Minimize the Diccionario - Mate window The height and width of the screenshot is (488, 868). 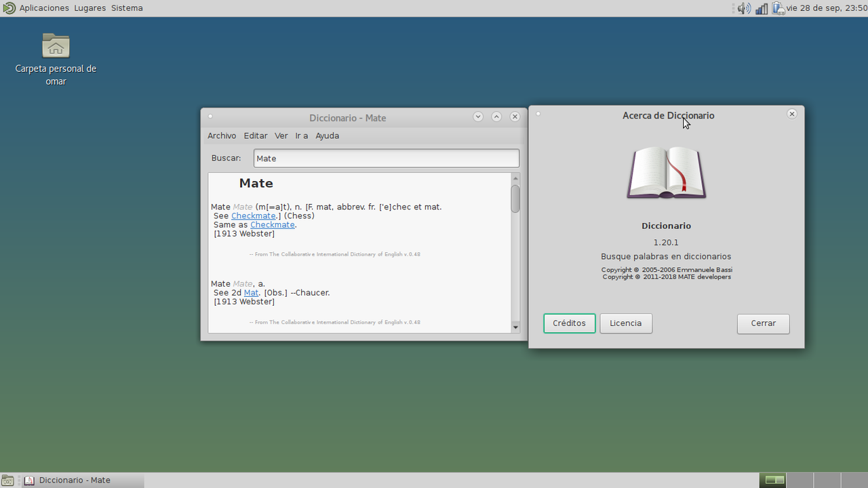pos(478,117)
